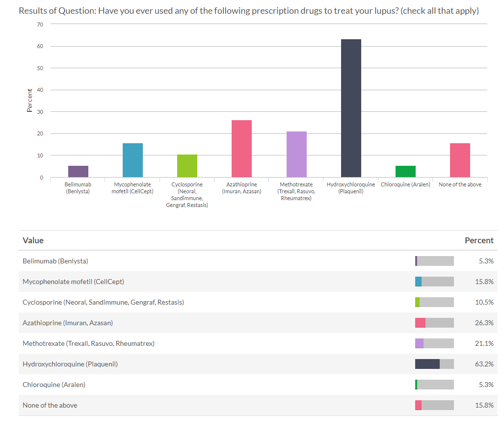Viewport: 504px width, 439px height.
Task: Click the 63.2% value in the table
Action: point(484,364)
